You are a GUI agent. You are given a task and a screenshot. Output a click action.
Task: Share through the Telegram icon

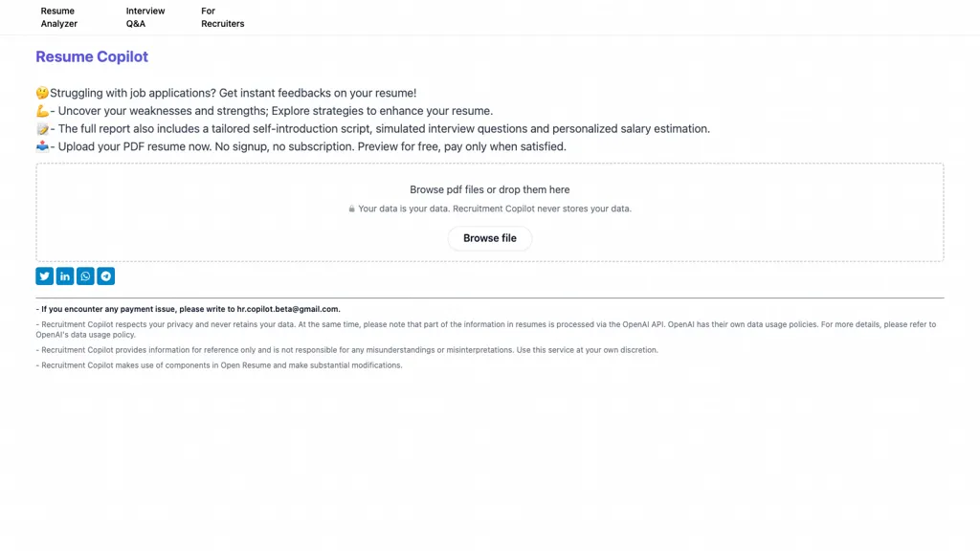pos(105,276)
